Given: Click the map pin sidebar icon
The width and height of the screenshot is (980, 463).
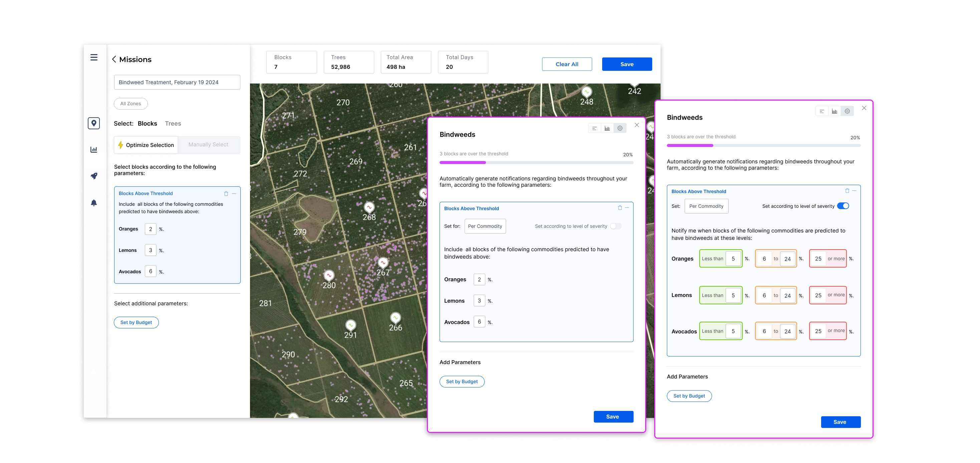Looking at the screenshot, I should [x=93, y=123].
